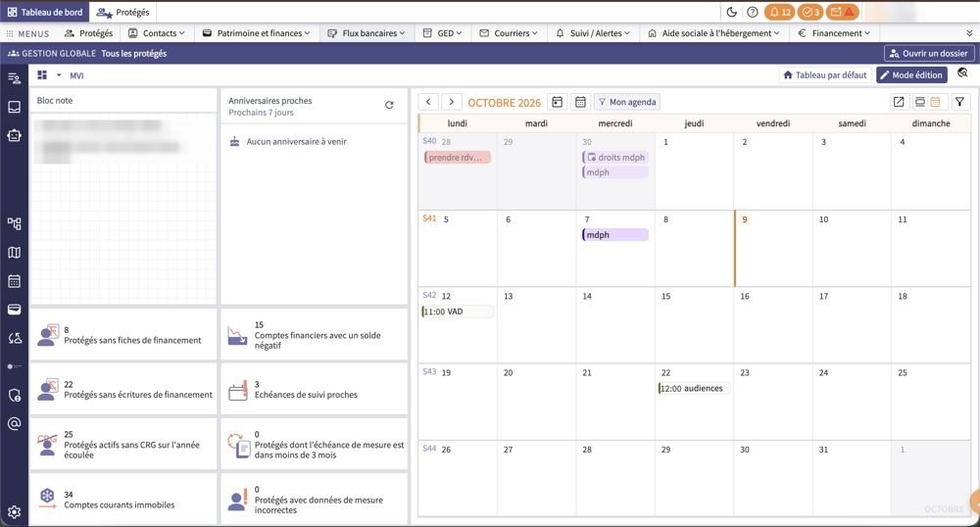Switch to the Protégés top tab
This screenshot has width=980, height=527.
pyautogui.click(x=123, y=12)
